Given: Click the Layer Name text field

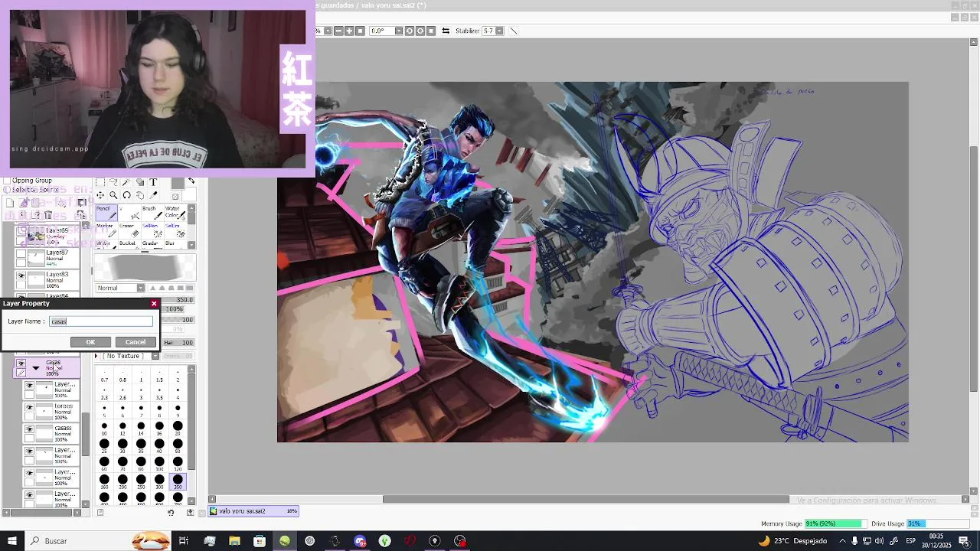Looking at the screenshot, I should [101, 321].
